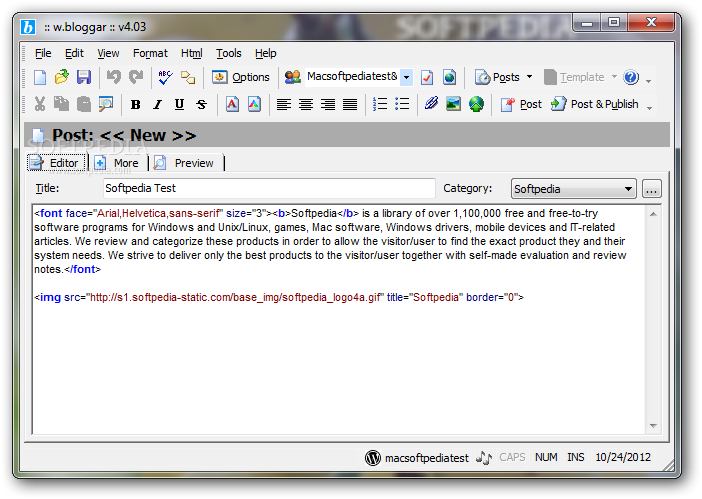Click editor scrollbar up arrow
702x499 pixels.
point(653,214)
